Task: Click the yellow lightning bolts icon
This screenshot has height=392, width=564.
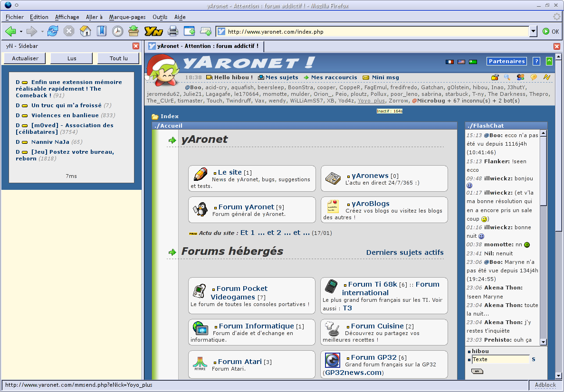Action: pos(547,77)
